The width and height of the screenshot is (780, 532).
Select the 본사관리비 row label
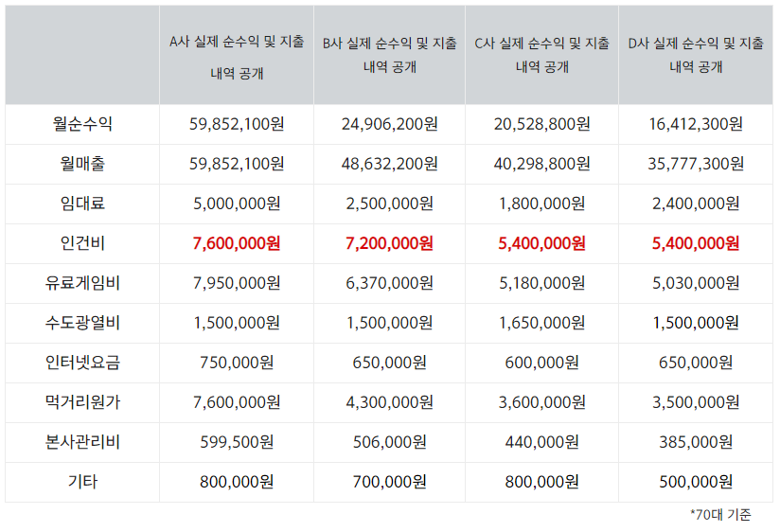[82, 442]
